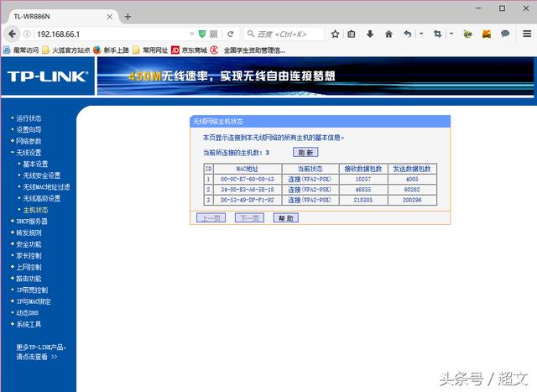This screenshot has height=392, width=537.
Task: Open 无线安全设置 submenu item
Action: pos(41,175)
